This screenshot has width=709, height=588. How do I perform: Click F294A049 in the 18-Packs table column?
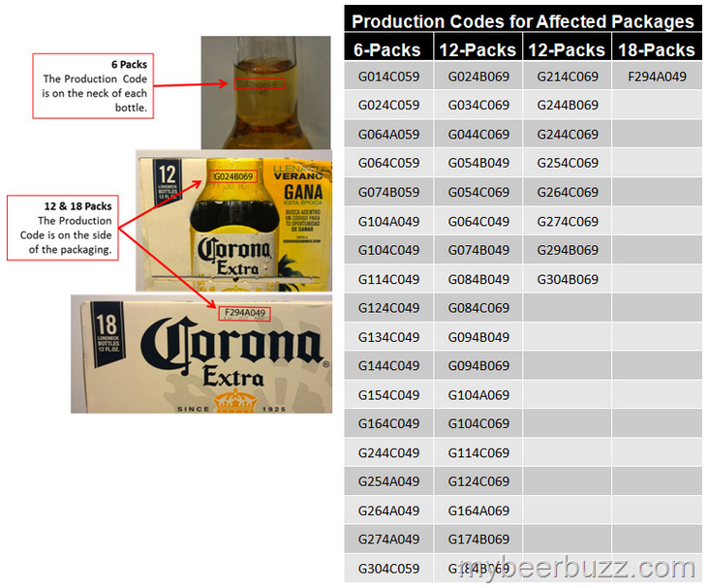(657, 77)
